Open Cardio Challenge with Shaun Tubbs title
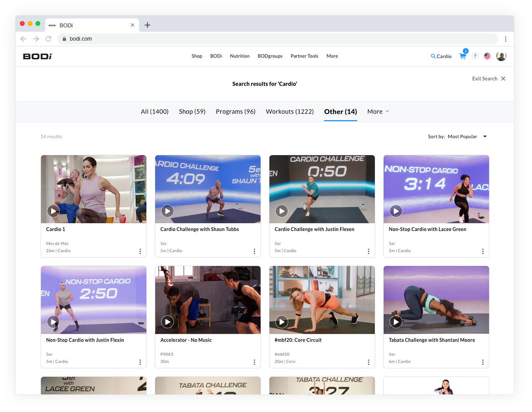 200,229
